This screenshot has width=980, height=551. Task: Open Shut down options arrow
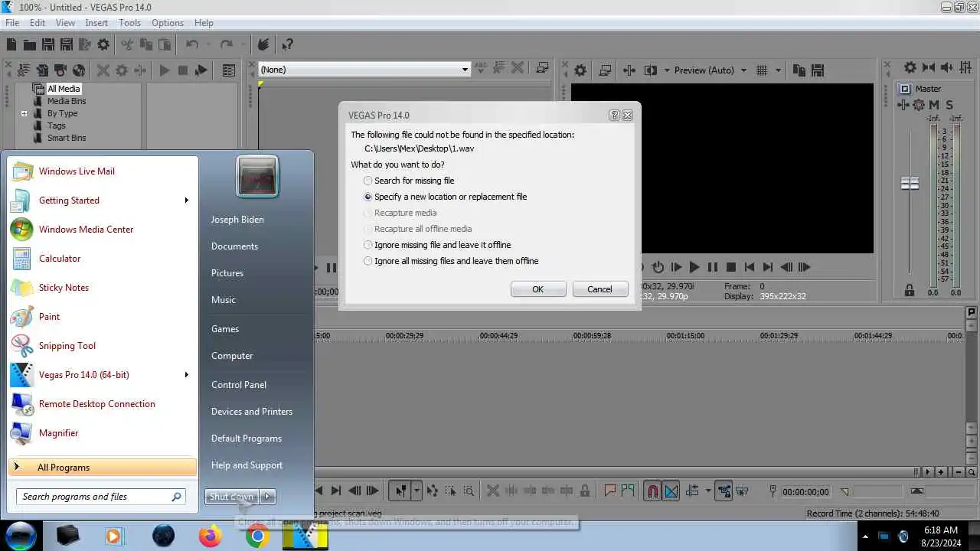point(267,497)
